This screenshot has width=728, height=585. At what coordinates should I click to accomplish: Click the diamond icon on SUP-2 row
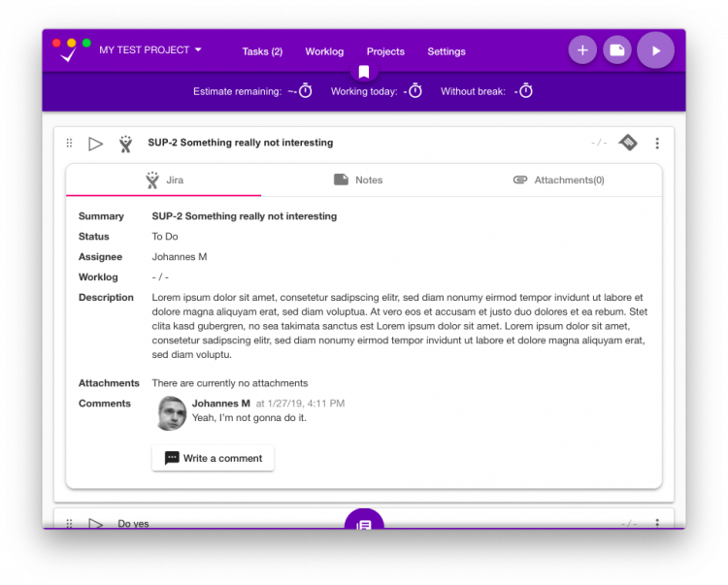coord(628,143)
